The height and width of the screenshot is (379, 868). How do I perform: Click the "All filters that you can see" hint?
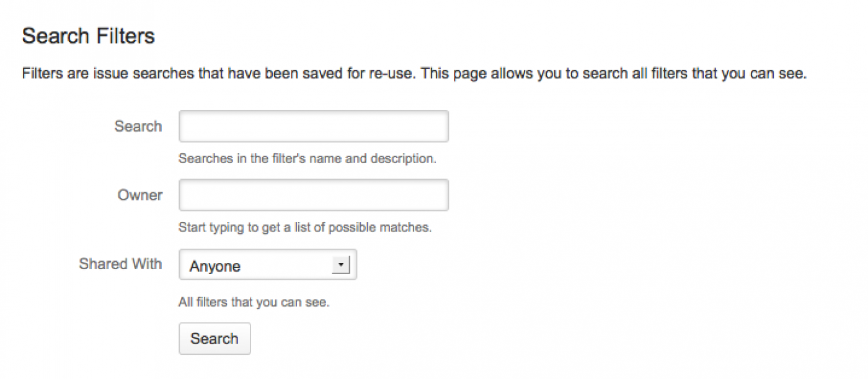[254, 303]
